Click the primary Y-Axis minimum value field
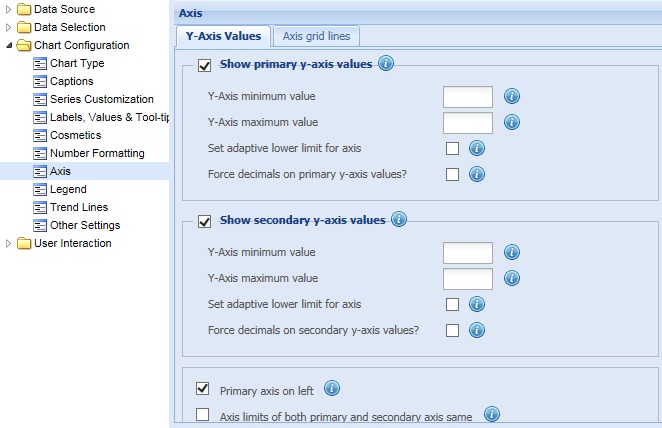Viewport: 662px width, 428px height. [468, 97]
